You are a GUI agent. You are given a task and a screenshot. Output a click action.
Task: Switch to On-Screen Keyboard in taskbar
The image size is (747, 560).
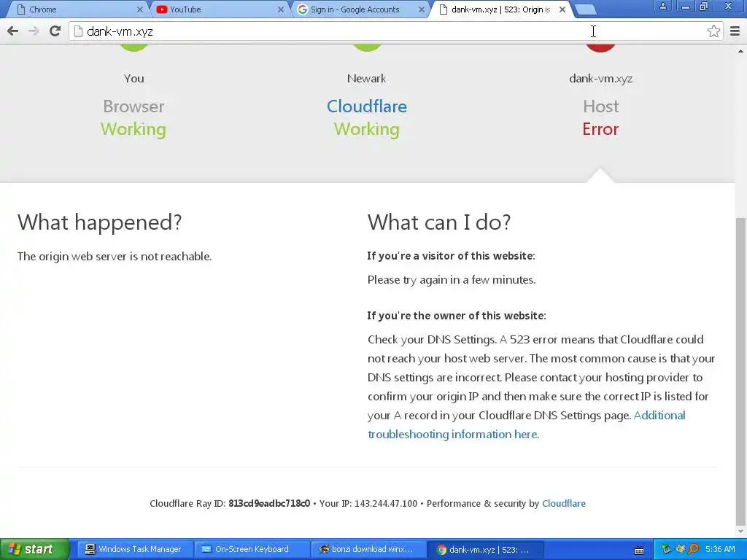[252, 549]
